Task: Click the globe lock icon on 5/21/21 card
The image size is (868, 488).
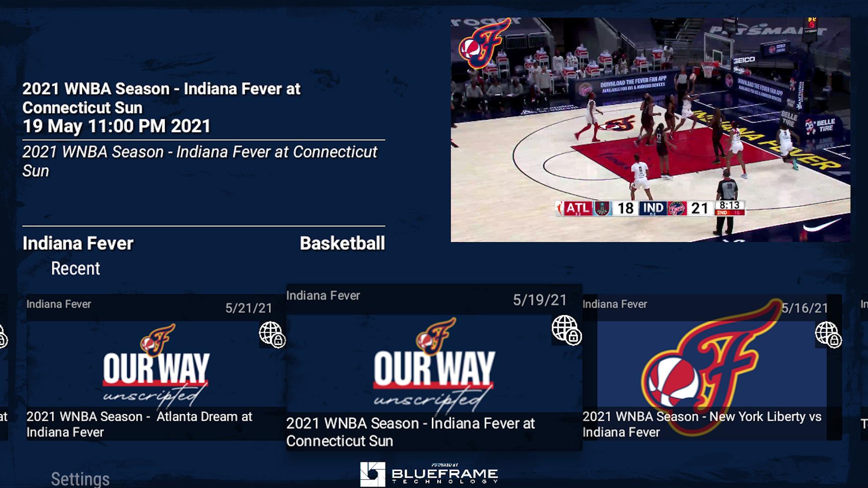Action: (272, 334)
